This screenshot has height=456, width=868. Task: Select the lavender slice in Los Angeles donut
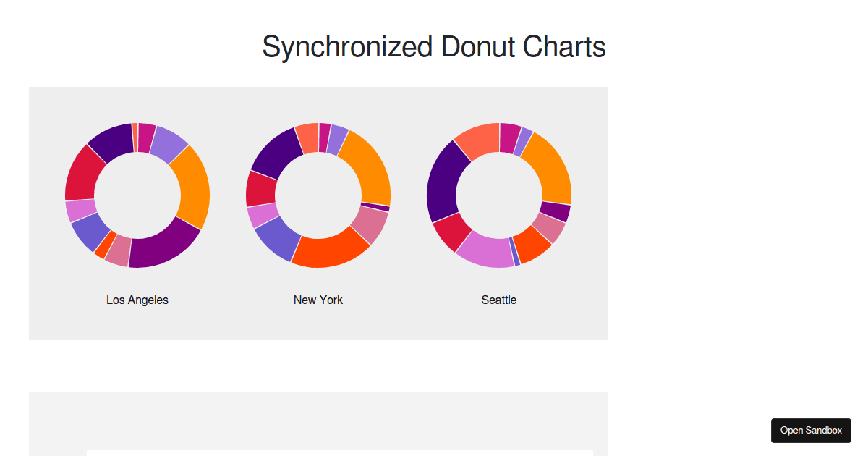tap(169, 143)
